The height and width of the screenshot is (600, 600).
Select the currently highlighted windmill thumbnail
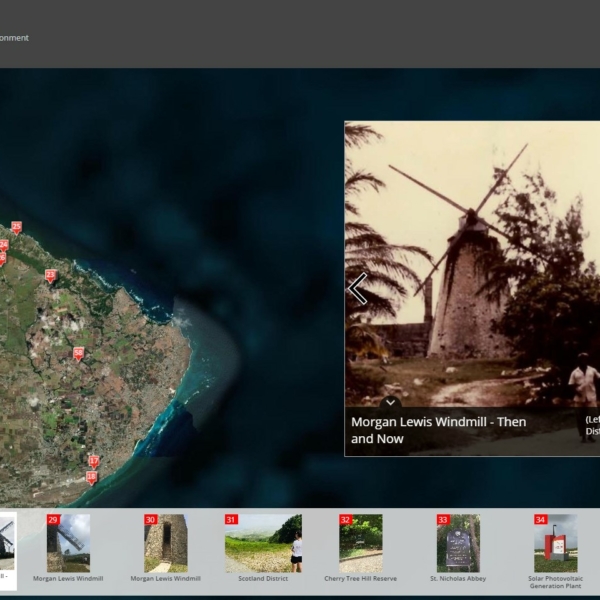6,543
